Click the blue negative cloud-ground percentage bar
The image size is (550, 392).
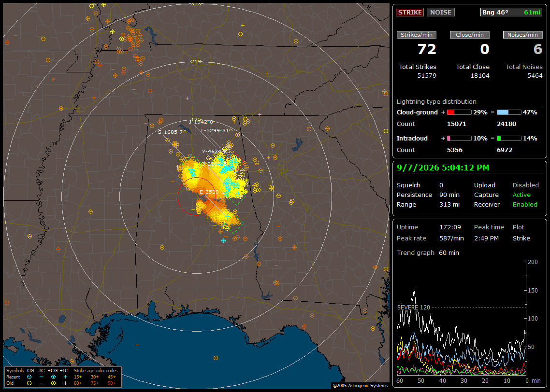[x=509, y=112]
